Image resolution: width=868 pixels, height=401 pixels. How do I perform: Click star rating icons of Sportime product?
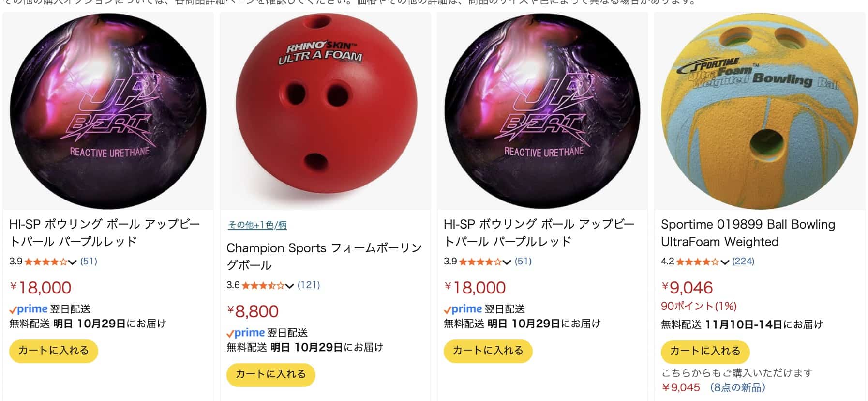697,262
